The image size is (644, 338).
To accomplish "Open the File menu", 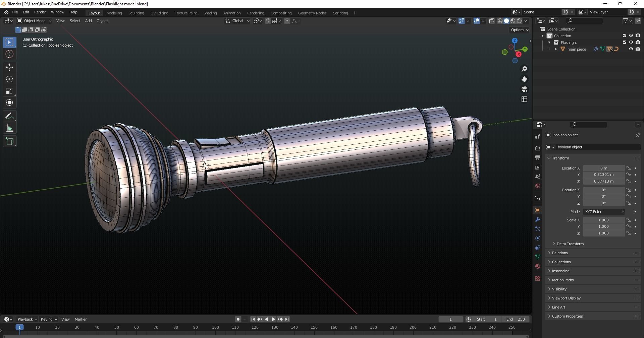I will (15, 12).
